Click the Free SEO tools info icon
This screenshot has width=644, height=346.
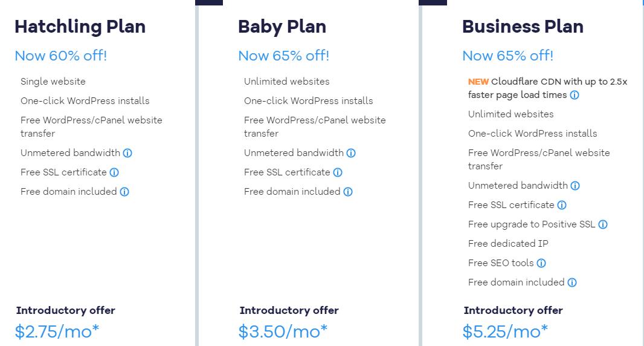click(541, 263)
